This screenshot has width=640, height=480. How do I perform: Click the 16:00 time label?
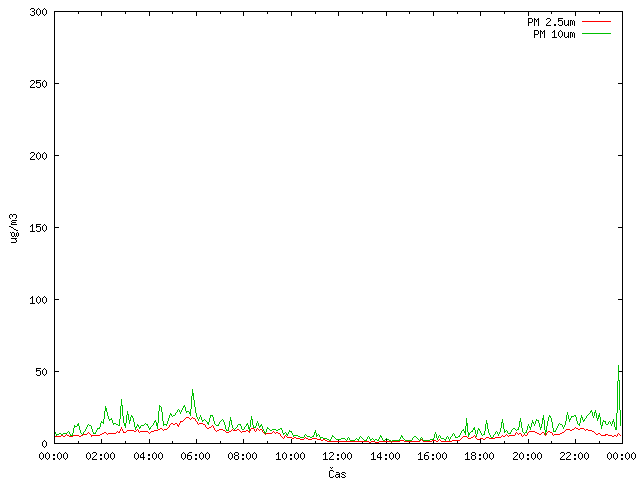[x=432, y=456]
